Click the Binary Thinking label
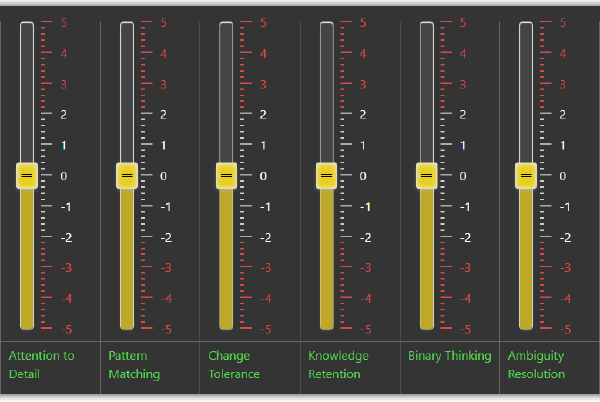The image size is (600, 402). coord(449,355)
